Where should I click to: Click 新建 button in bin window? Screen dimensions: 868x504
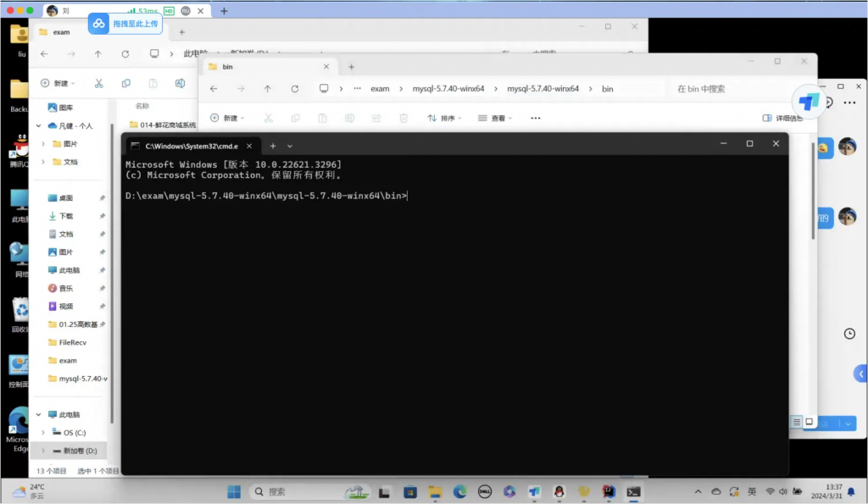[227, 119]
